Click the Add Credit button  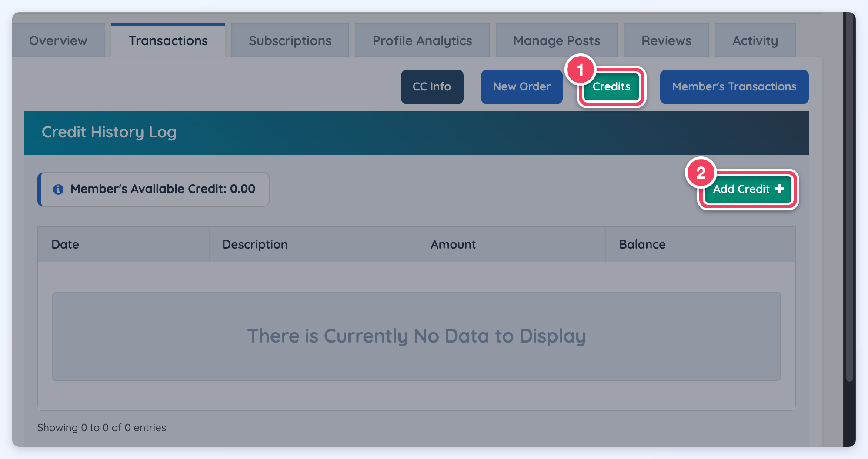pyautogui.click(x=748, y=189)
